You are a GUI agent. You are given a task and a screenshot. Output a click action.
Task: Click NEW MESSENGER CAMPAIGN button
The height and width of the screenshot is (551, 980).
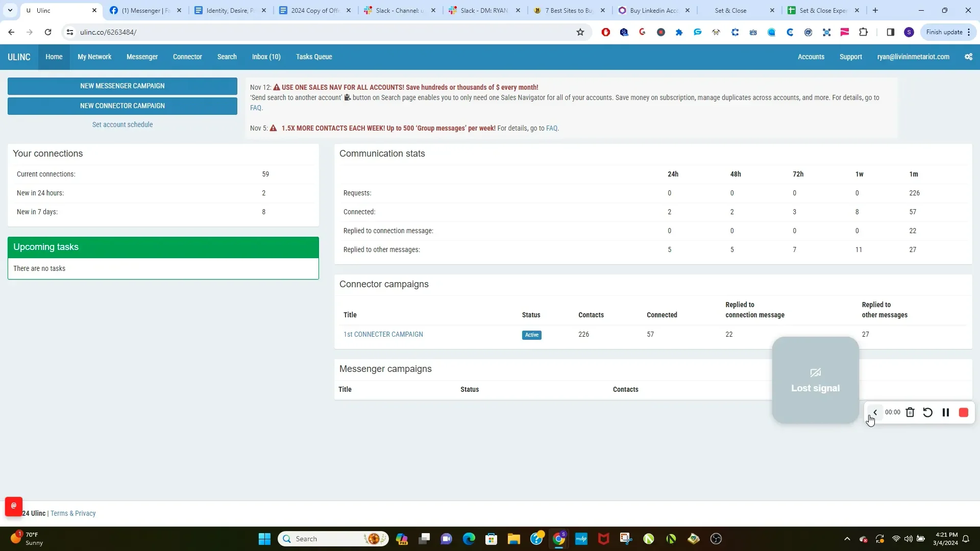click(122, 86)
